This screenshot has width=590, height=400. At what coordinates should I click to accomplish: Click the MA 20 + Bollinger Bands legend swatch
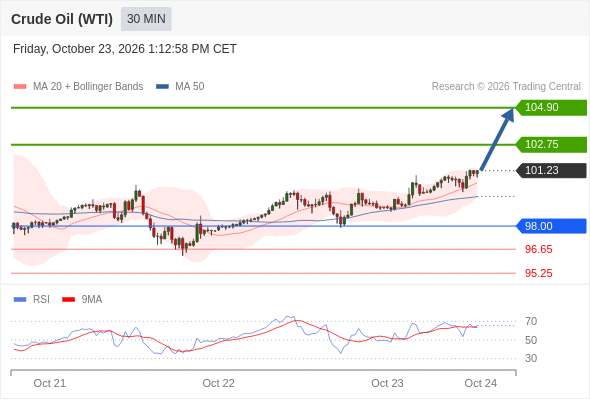click(20, 87)
